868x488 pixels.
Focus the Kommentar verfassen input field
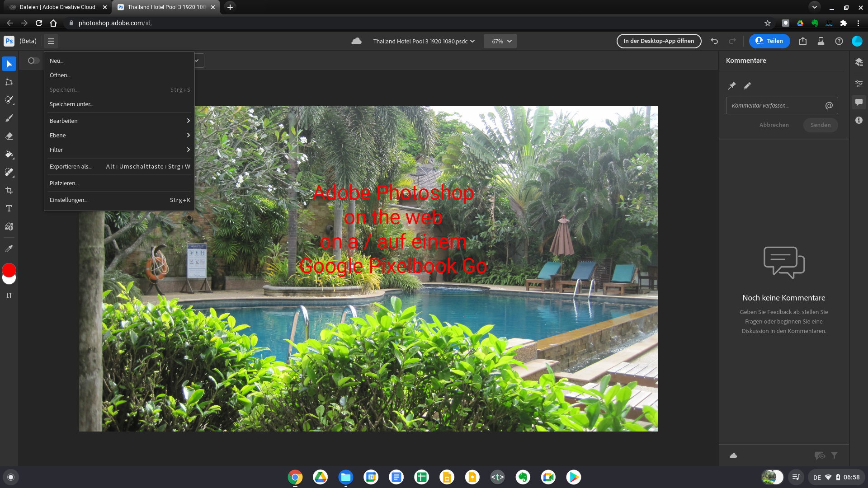click(x=782, y=105)
